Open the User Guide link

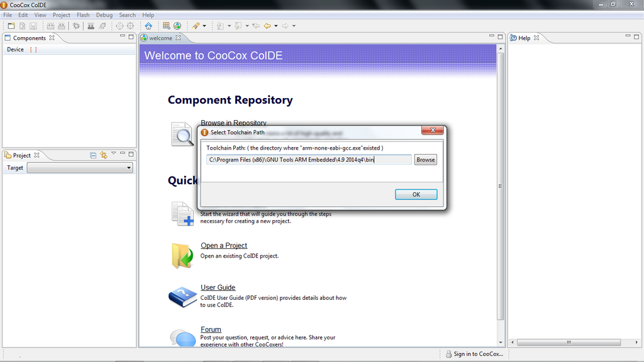[x=218, y=287]
